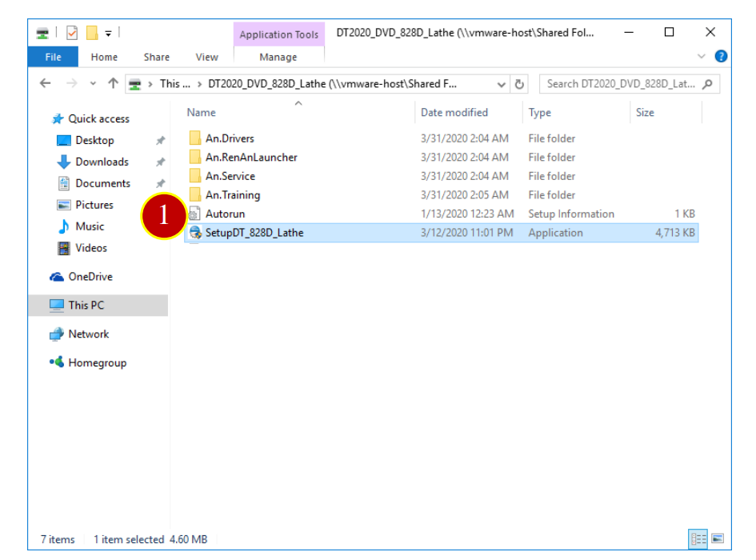Image resolution: width=756 pixels, height=560 pixels.
Task: Click the 4,713 KB size cell
Action: (675, 233)
